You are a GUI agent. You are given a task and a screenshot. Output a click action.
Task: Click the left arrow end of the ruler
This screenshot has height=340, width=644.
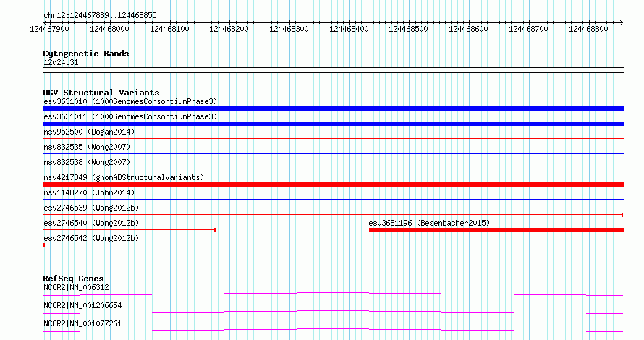pyautogui.click(x=46, y=22)
